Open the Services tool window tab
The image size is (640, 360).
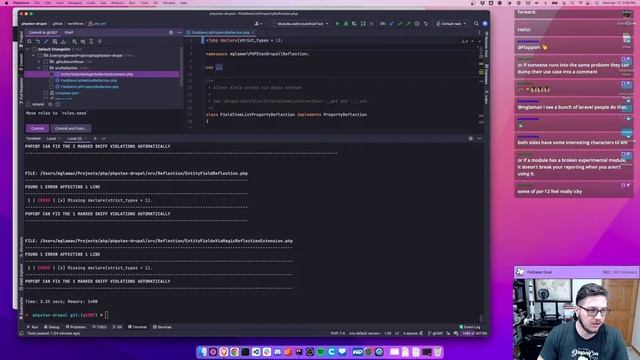point(162,327)
